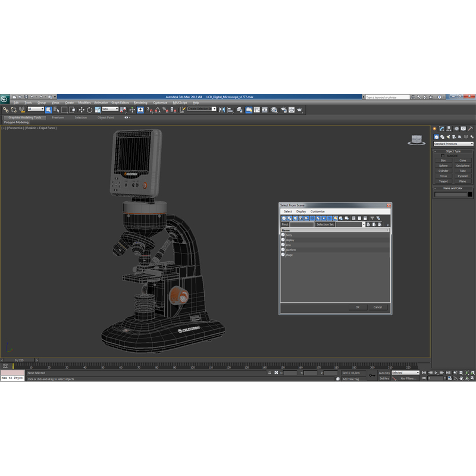Open the Rendering menu
This screenshot has width=476, height=476.
click(141, 102)
